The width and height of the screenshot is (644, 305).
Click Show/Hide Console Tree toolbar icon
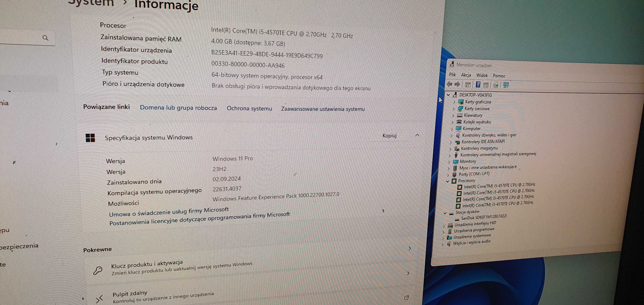coord(468,85)
